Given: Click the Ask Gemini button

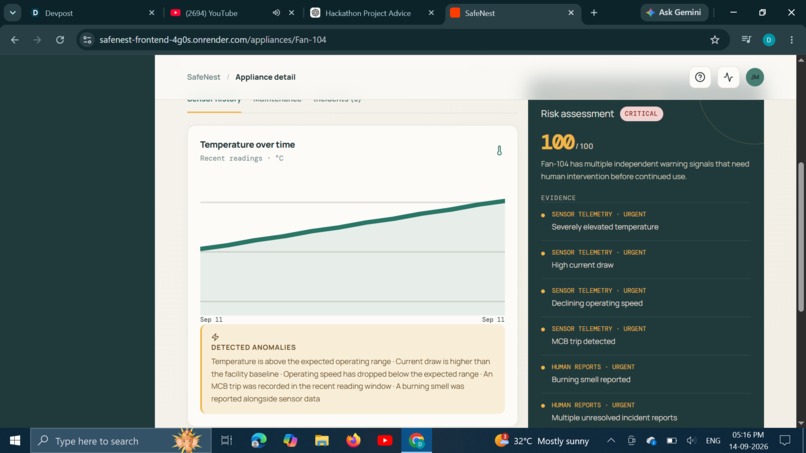Looking at the screenshot, I should pos(674,12).
